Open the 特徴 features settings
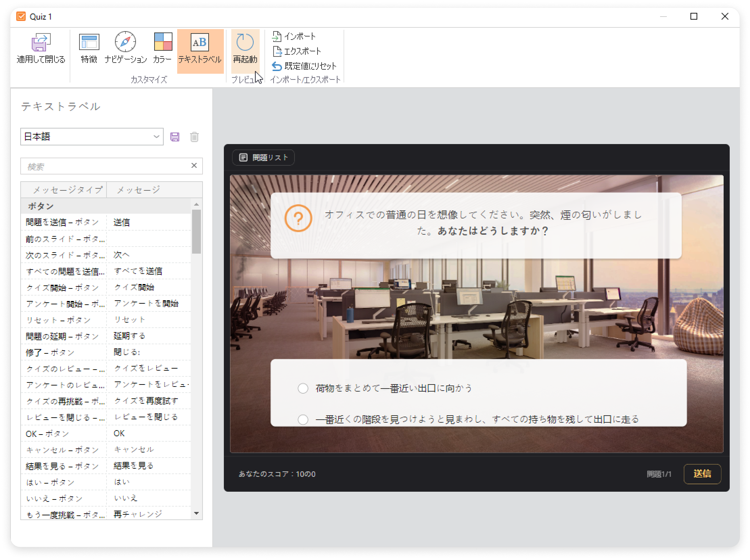The image size is (750, 560). (89, 49)
